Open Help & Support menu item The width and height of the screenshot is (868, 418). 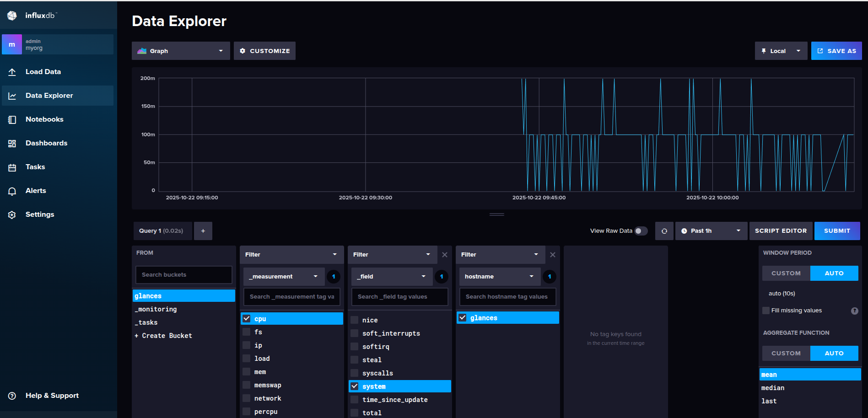(x=52, y=396)
